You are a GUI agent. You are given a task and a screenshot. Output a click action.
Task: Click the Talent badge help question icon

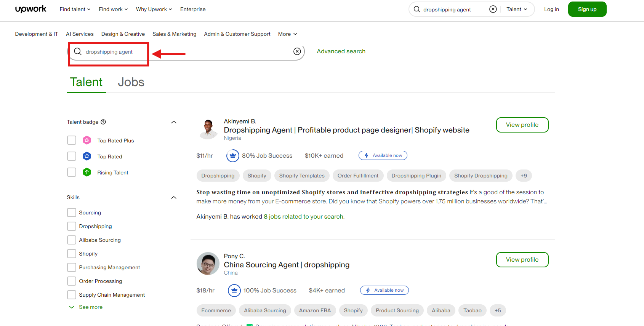(103, 122)
